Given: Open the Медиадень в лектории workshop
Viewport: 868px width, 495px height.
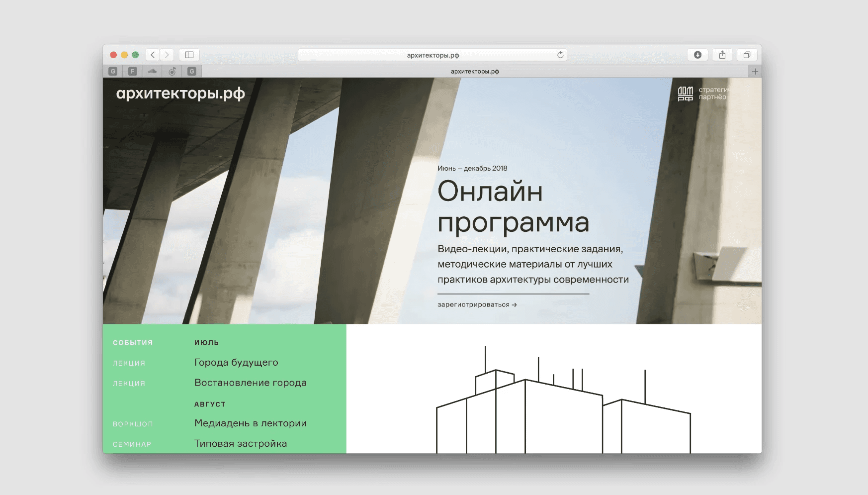Looking at the screenshot, I should click(x=251, y=423).
